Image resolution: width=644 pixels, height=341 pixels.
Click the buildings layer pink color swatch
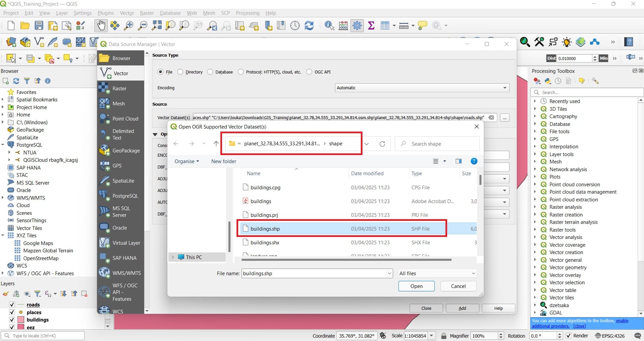21,320
